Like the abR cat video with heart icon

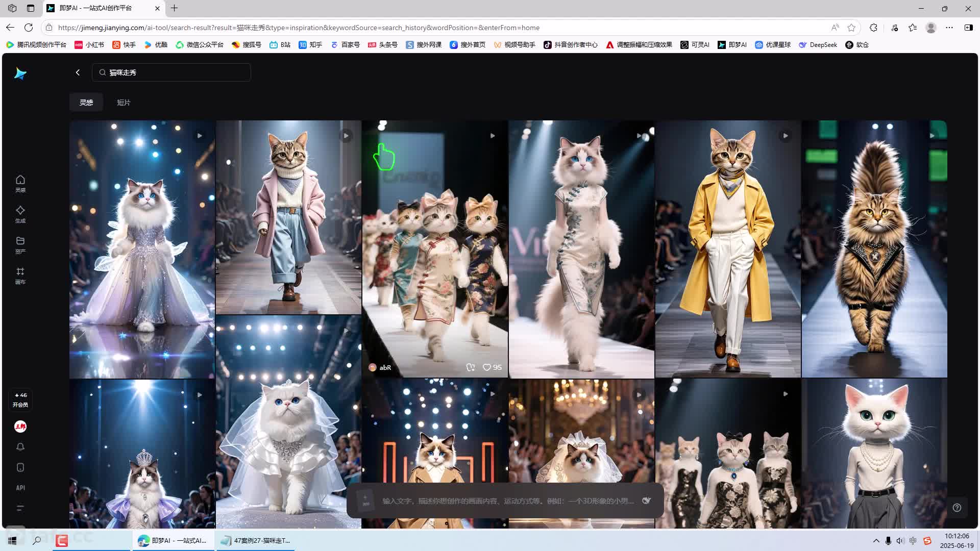[487, 367]
